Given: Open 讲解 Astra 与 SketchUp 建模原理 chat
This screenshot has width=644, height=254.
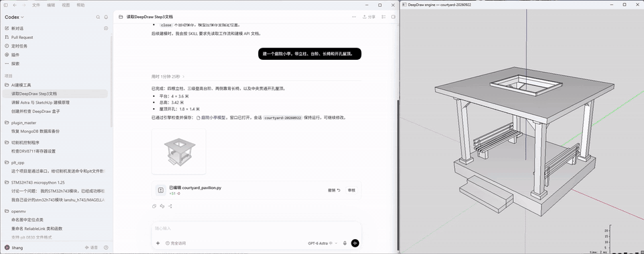Looking at the screenshot, I should click(x=40, y=103).
